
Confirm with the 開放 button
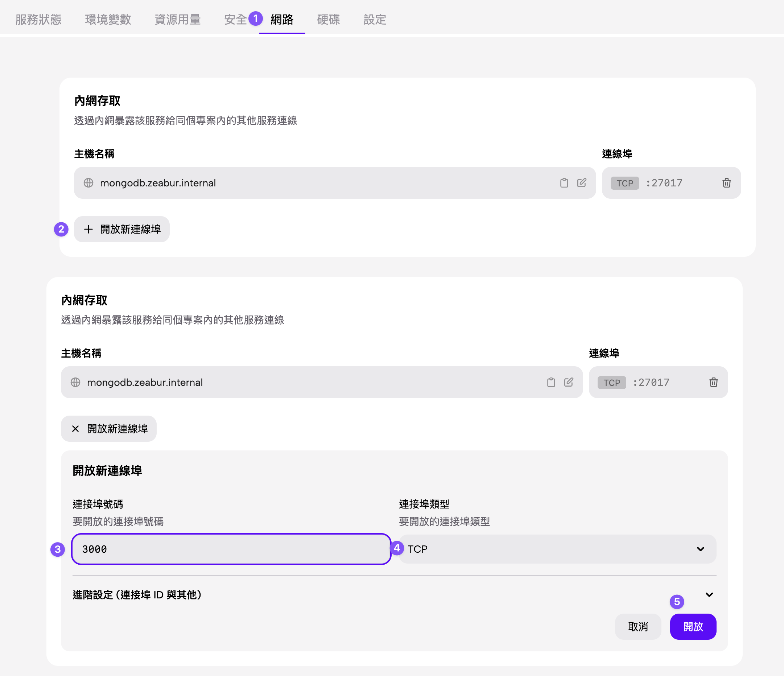point(693,626)
